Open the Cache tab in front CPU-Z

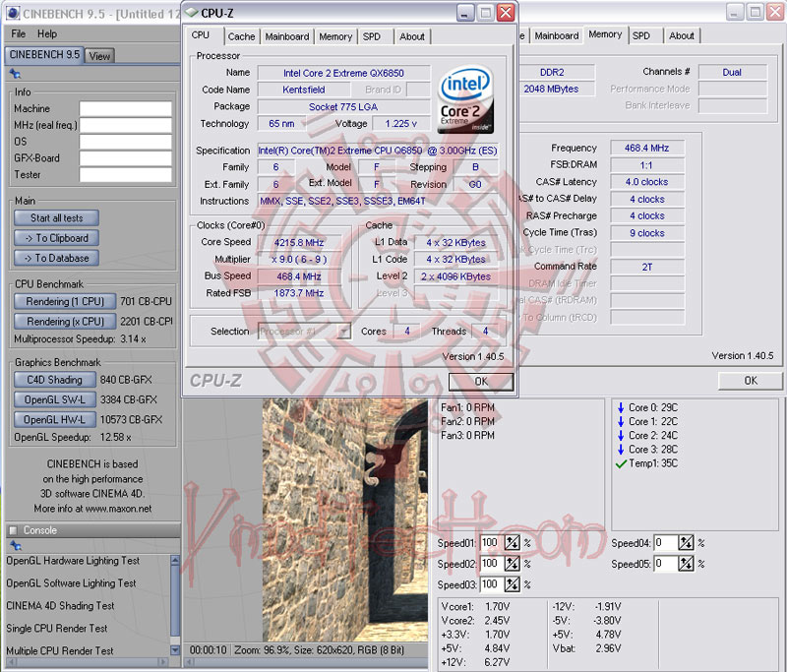[241, 36]
